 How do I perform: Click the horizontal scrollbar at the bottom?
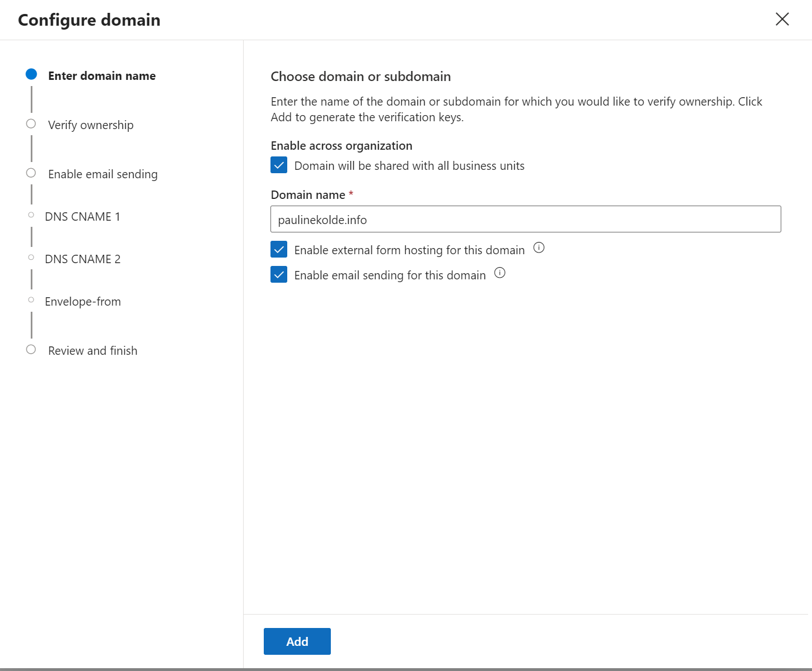click(x=406, y=668)
